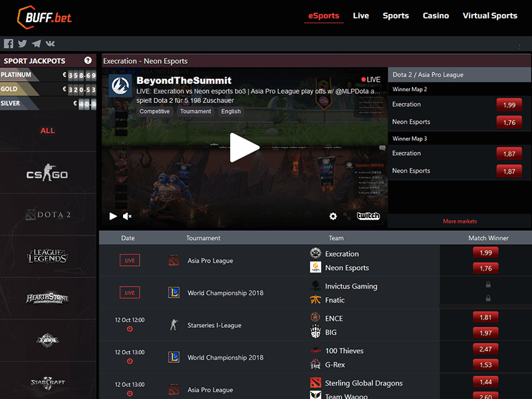The height and width of the screenshot is (399, 532).
Task: Open the Sports tab
Action: point(396,15)
